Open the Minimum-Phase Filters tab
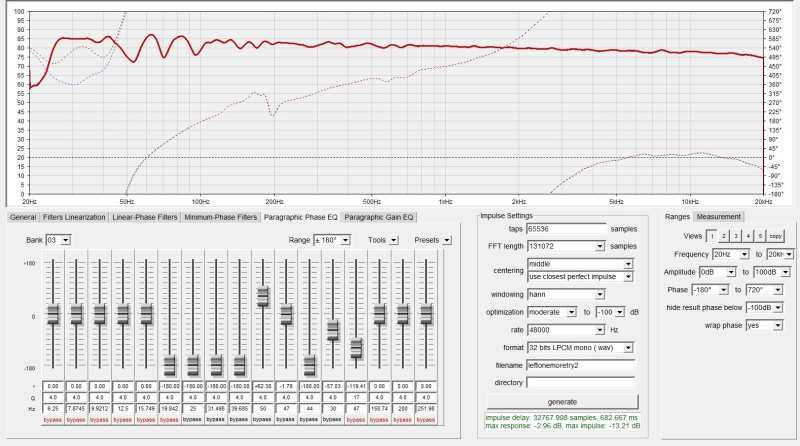Viewport: 800px width, 446px height. pos(221,216)
